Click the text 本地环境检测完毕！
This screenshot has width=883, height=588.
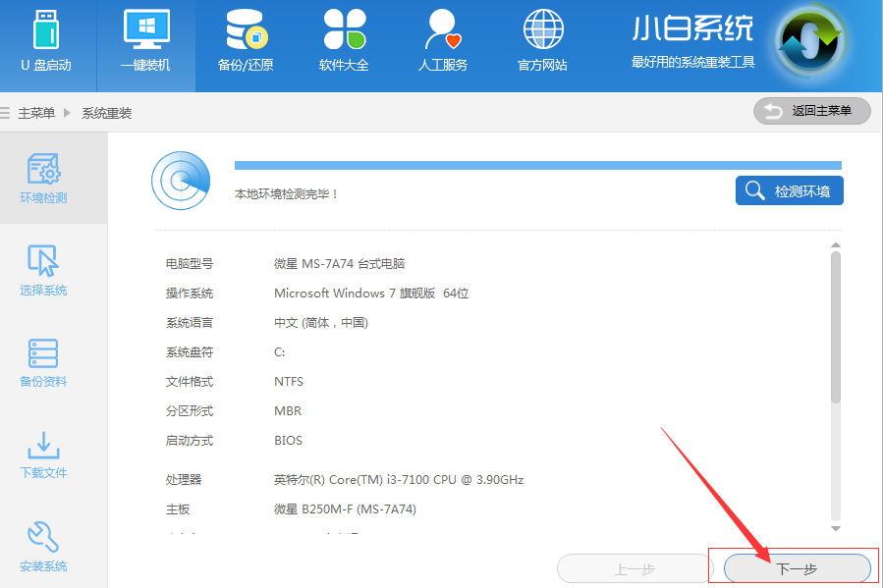287,194
